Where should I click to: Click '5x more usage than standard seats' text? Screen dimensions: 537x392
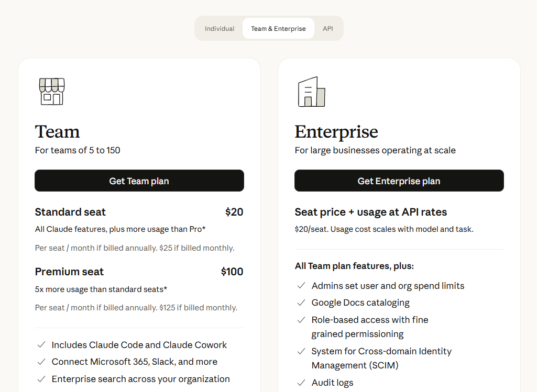[x=101, y=289]
